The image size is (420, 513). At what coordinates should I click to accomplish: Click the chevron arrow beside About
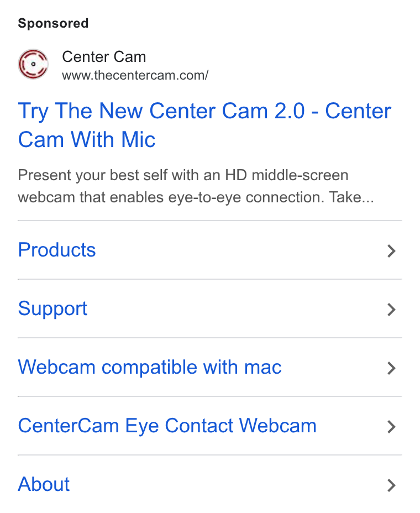[391, 485]
